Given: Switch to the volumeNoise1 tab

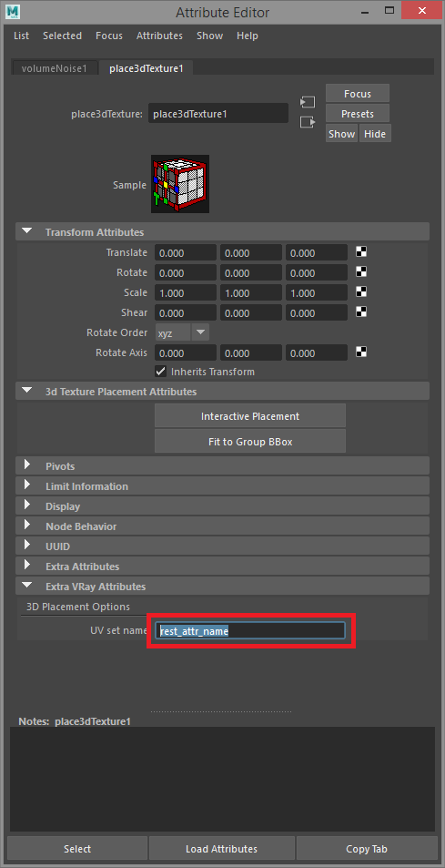Looking at the screenshot, I should [55, 68].
